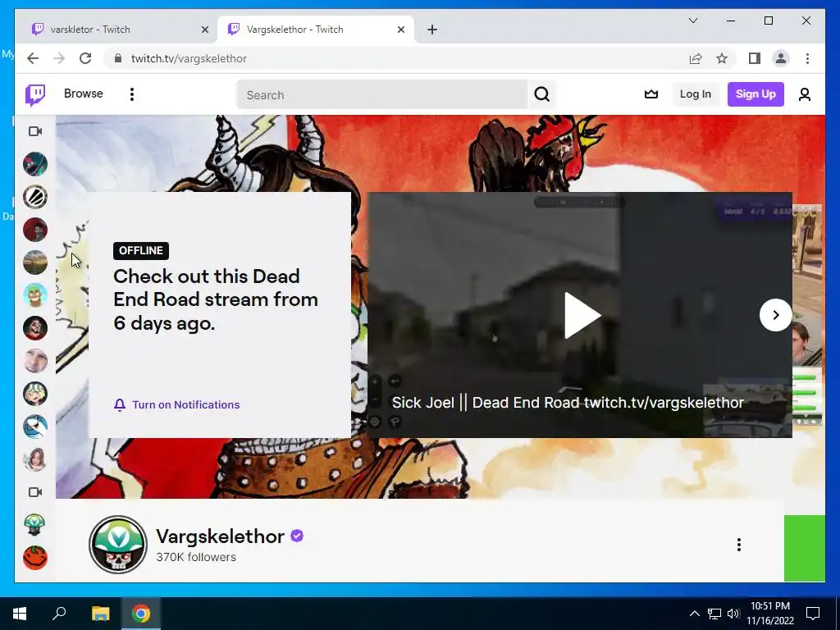Open the Twitch home logo
The width and height of the screenshot is (840, 630).
35,95
